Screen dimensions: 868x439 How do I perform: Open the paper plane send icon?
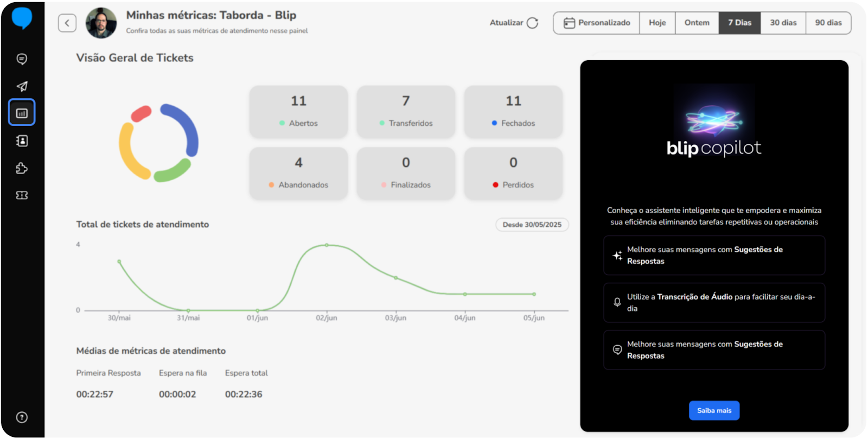point(22,86)
